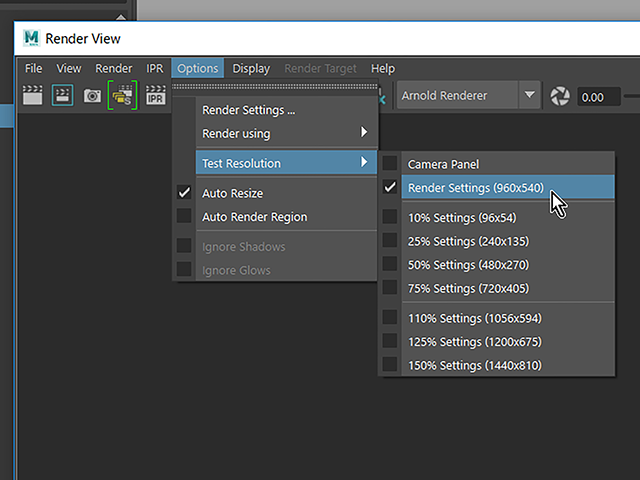The width and height of the screenshot is (640, 480).
Task: Choose 150% Settings (1440x810)
Action: pyautogui.click(x=508, y=365)
